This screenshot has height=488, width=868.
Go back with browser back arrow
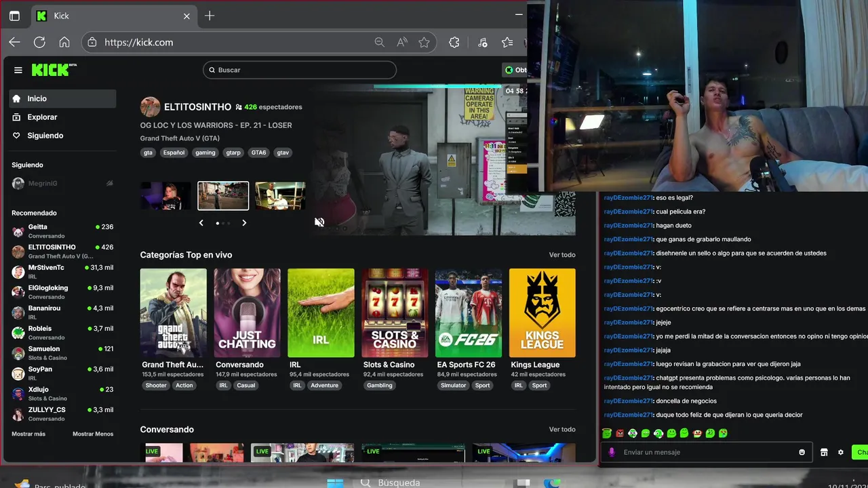point(14,42)
